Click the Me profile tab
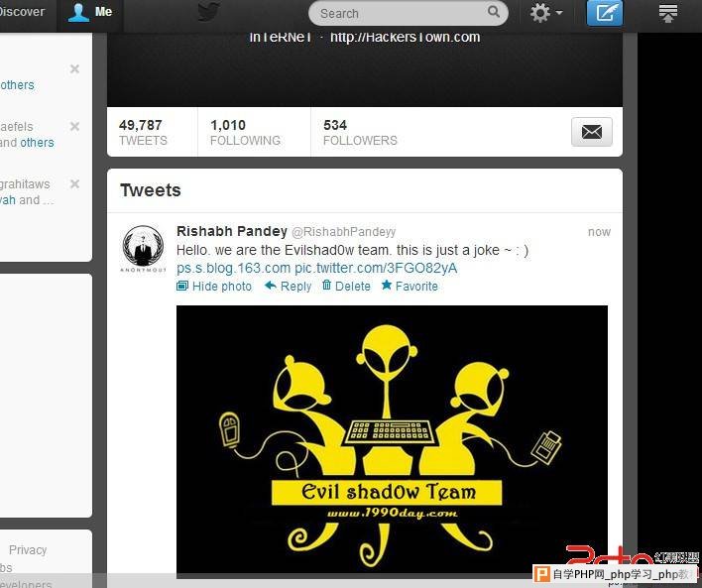Image resolution: width=702 pixels, height=588 pixels. pos(90,12)
